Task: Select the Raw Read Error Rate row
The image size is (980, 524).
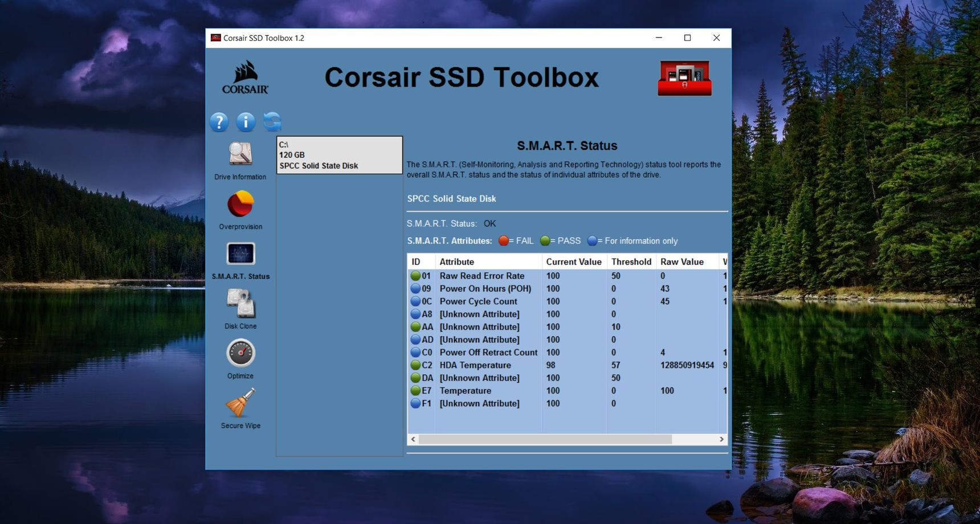Action: click(x=567, y=276)
